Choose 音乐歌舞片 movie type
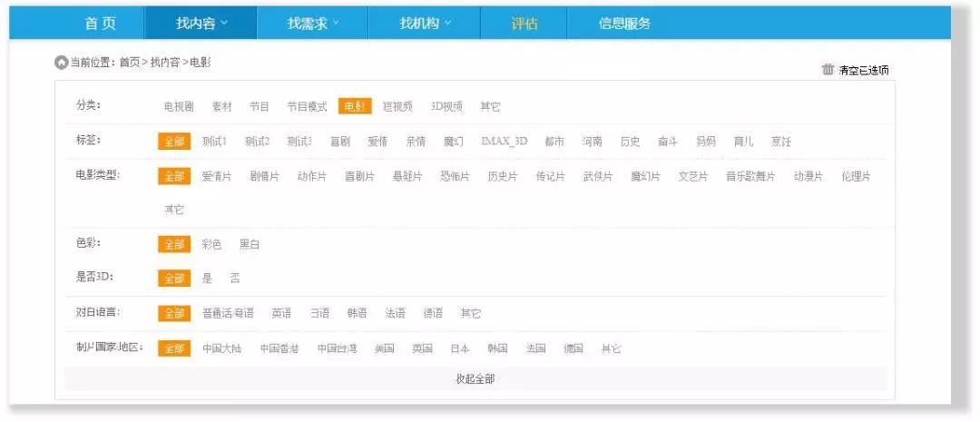The height and width of the screenshot is (422, 980). 750,176
